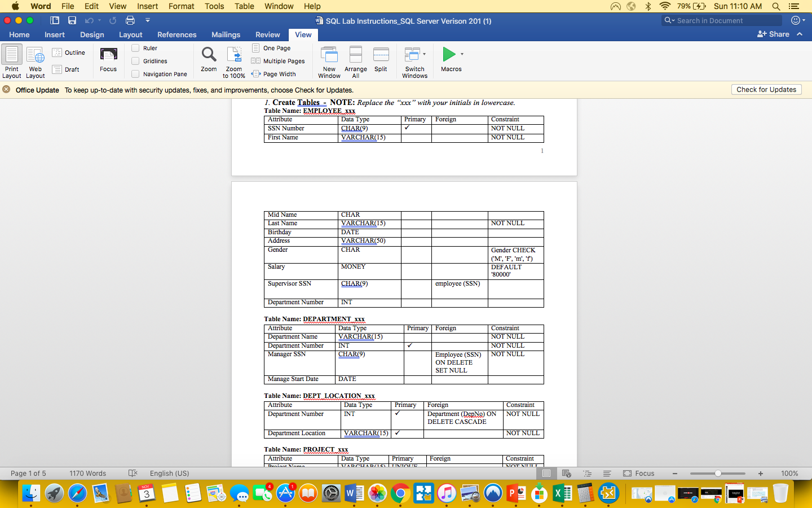This screenshot has height=508, width=812.
Task: Run Macros with green play icon
Action: pyautogui.click(x=449, y=54)
